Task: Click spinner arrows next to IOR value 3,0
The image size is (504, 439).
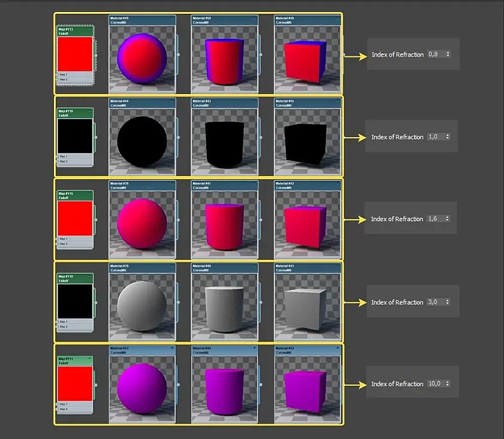Action: tap(448, 302)
